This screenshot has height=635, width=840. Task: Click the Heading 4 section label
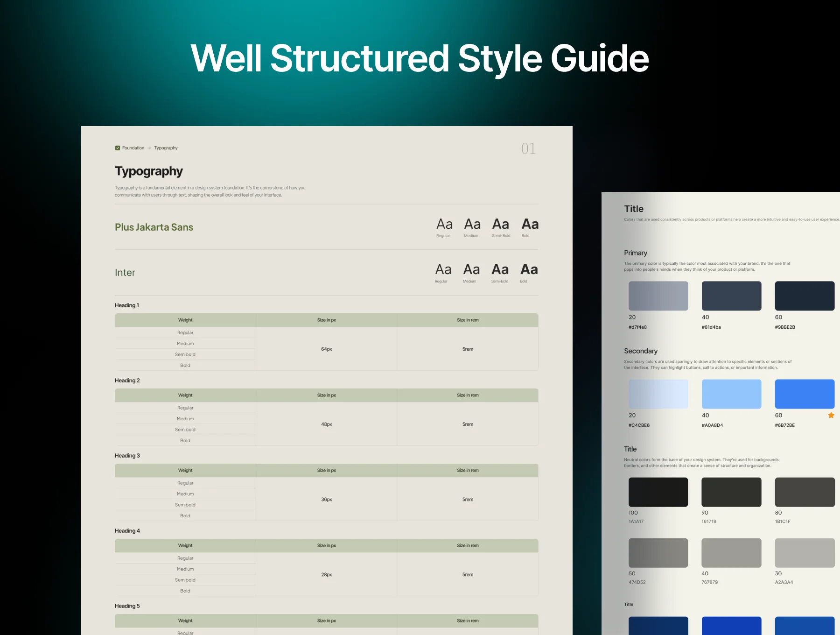coord(127,531)
